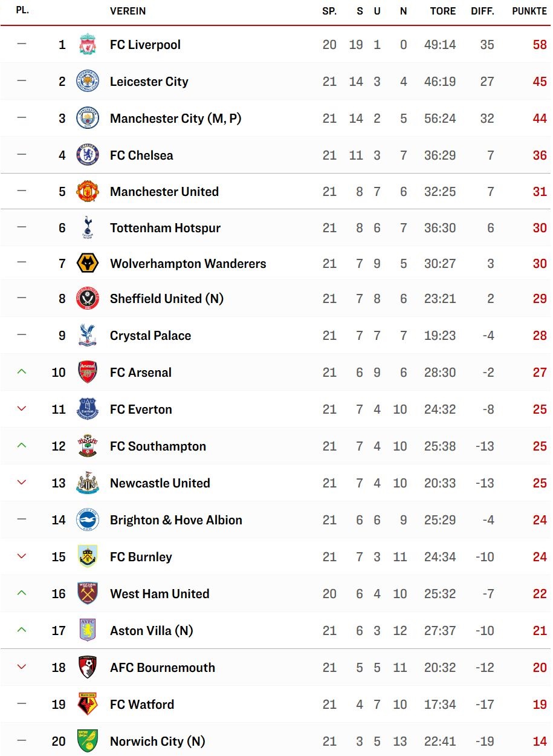Click the Wolverhampton Wanderers wolf crest
Screen dimensions: 553x756
88,264
